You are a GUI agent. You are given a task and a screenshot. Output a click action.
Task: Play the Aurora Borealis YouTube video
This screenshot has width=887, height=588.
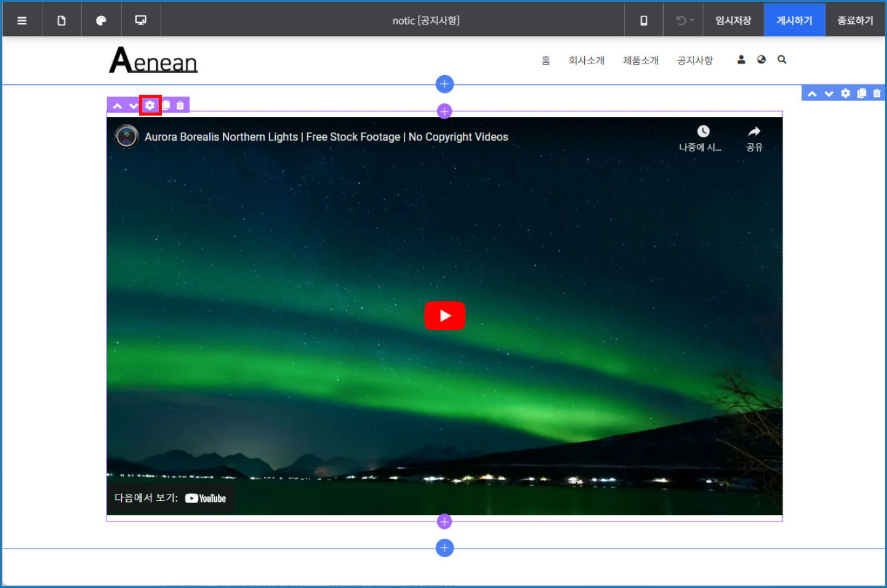click(444, 316)
